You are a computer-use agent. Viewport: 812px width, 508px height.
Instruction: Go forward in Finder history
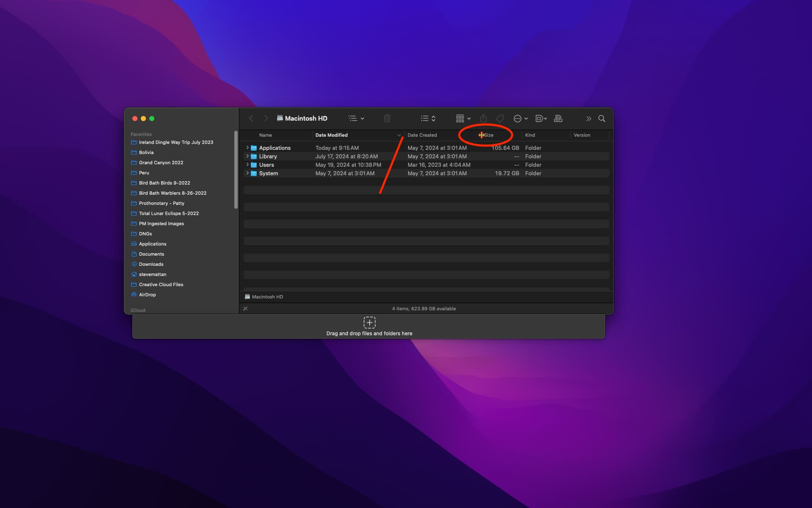pos(266,119)
